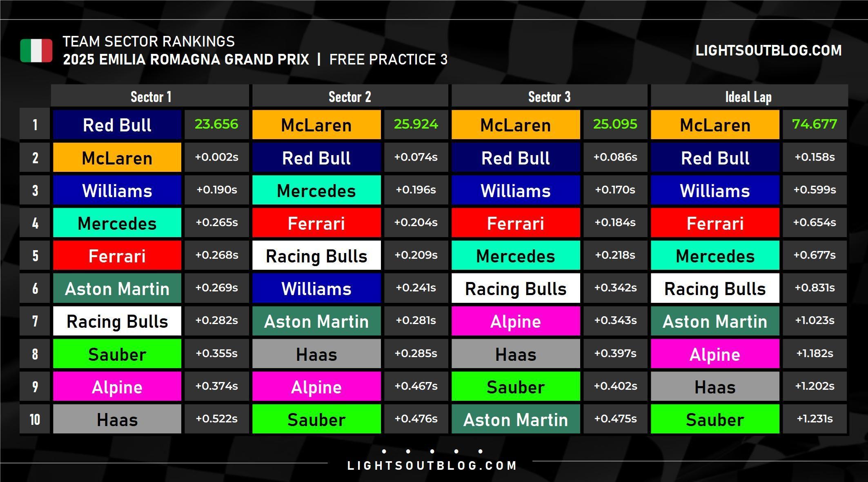Click Aston Martin cell in Sector 3
868x482 pixels.
[x=516, y=419]
